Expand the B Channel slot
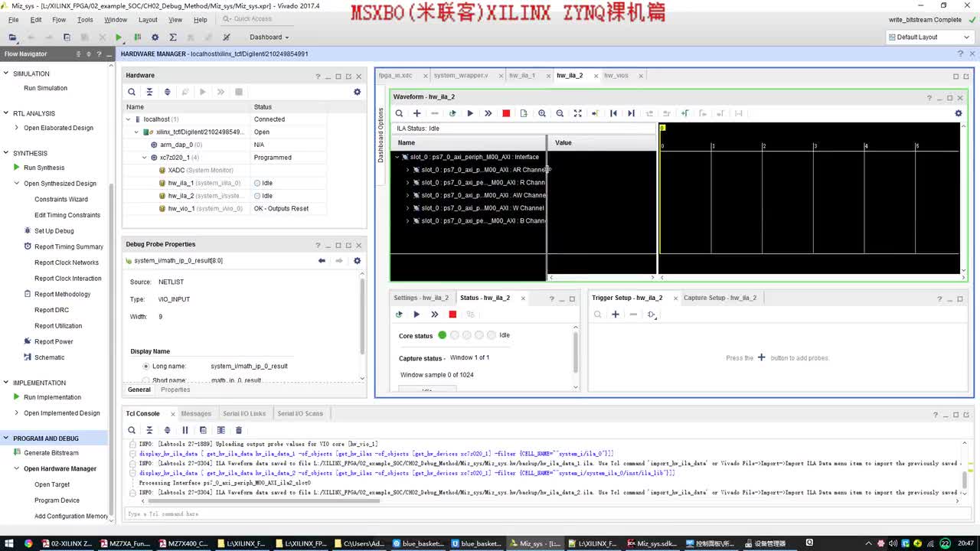 (x=407, y=220)
